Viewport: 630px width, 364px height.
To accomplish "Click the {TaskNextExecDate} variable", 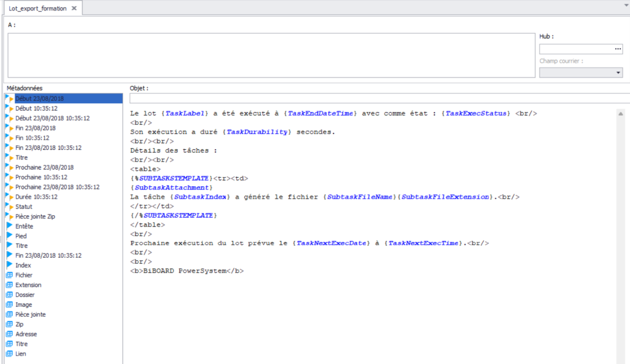I will [331, 243].
